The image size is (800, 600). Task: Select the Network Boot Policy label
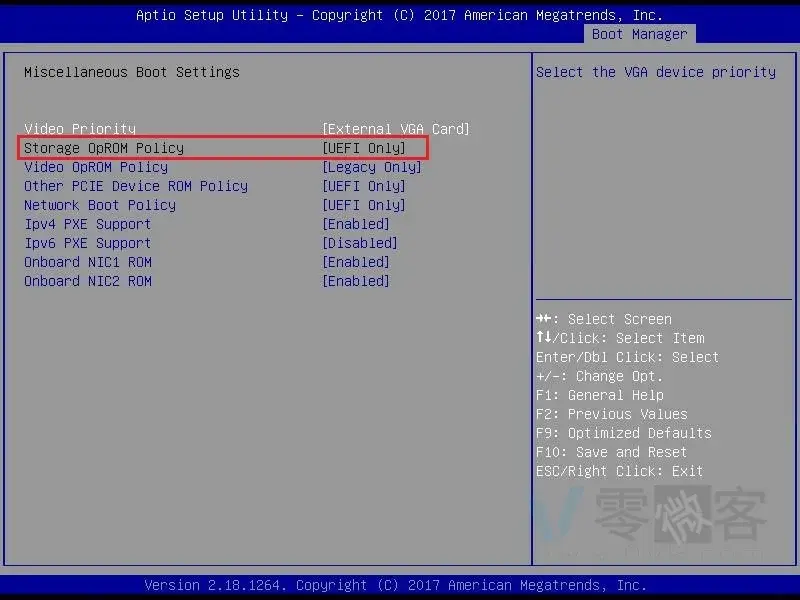point(100,205)
